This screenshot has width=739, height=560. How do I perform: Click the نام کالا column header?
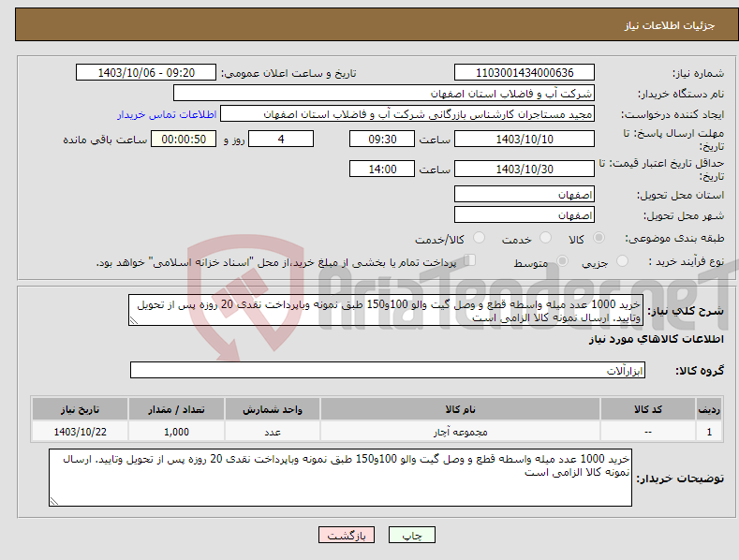tap(460, 409)
